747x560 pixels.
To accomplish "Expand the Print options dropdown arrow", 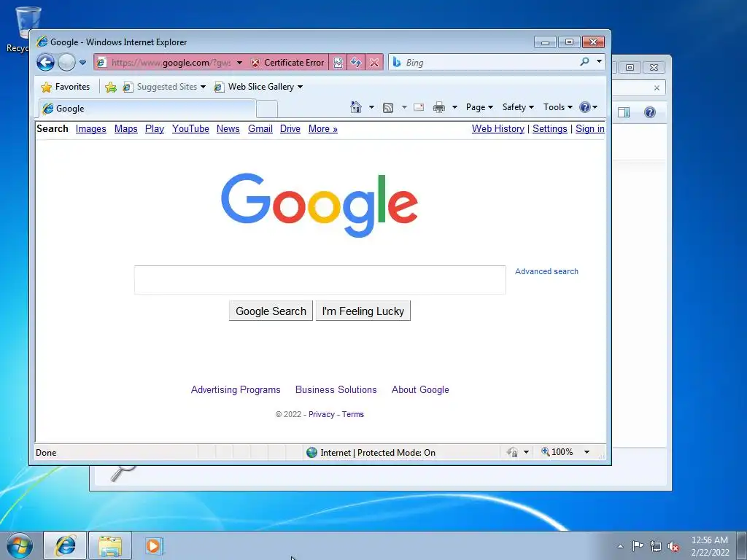I will tap(454, 107).
